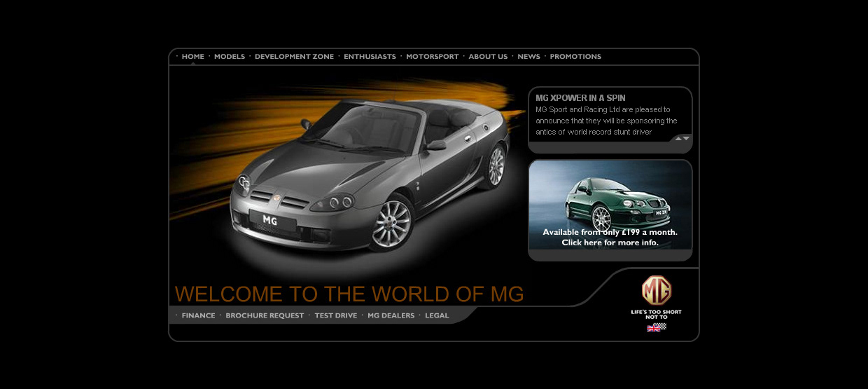Click the Union Jack chequered flag icon
868x389 pixels.
657,327
